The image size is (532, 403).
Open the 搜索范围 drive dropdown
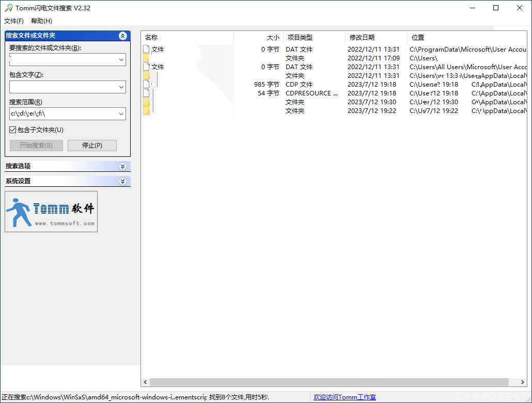[121, 114]
